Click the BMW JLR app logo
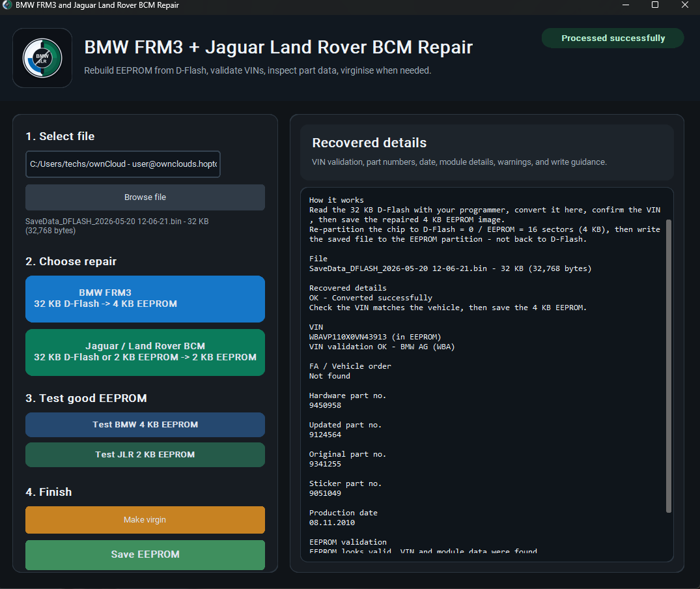 coord(42,58)
